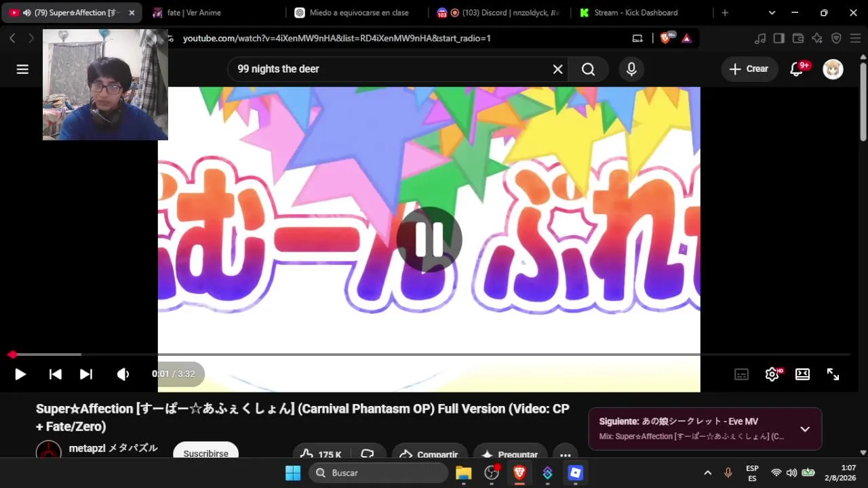Click the install/cast icon in address bar
Screen dimensions: 868x488
click(x=637, y=39)
